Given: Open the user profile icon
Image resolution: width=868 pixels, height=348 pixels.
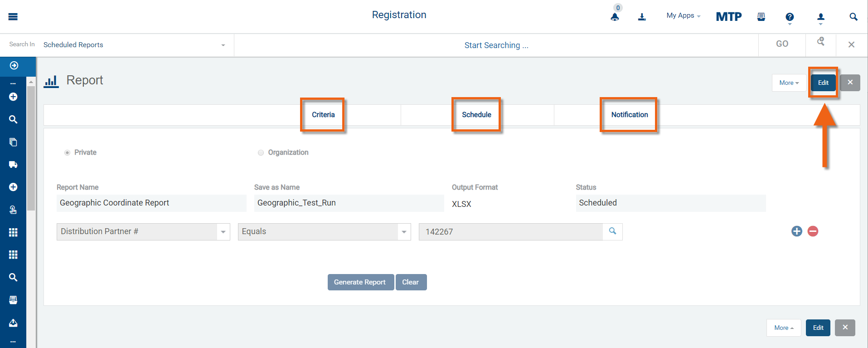Looking at the screenshot, I should pyautogui.click(x=820, y=17).
